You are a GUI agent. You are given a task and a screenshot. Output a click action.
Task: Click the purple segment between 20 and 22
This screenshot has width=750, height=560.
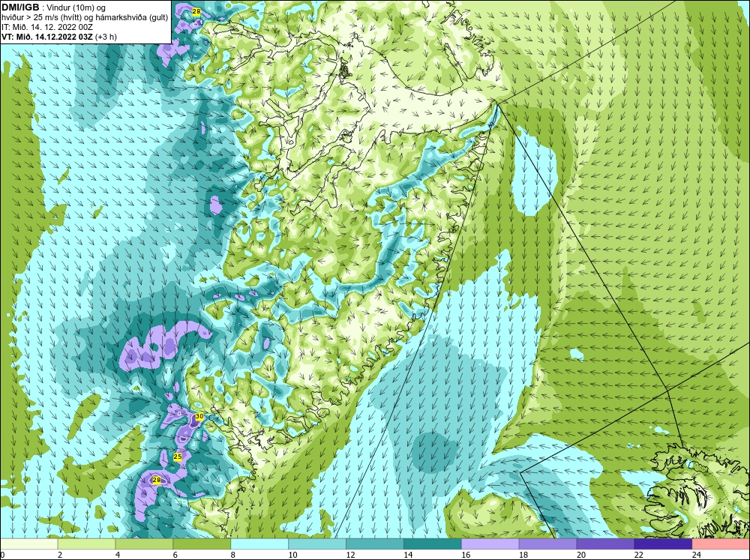pyautogui.click(x=605, y=544)
